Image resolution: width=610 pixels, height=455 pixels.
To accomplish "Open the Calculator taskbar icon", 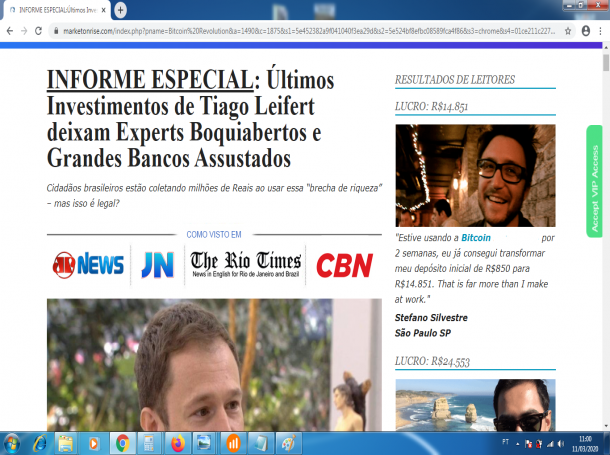I will click(x=149, y=443).
